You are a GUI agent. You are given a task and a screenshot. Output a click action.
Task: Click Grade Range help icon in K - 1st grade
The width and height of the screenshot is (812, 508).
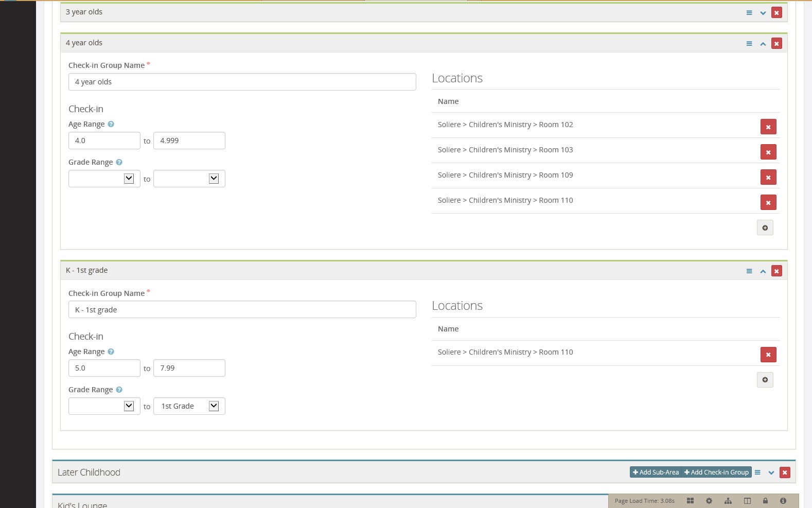pos(119,390)
